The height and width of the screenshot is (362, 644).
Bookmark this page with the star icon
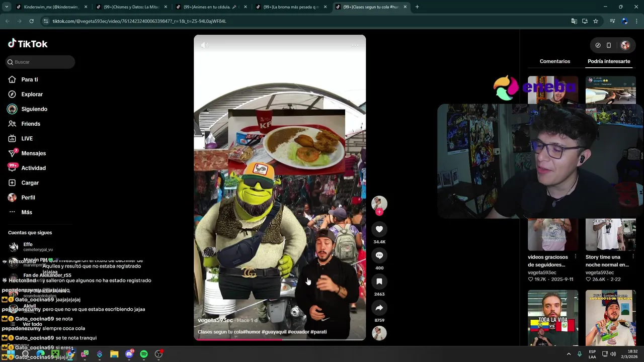(x=596, y=21)
